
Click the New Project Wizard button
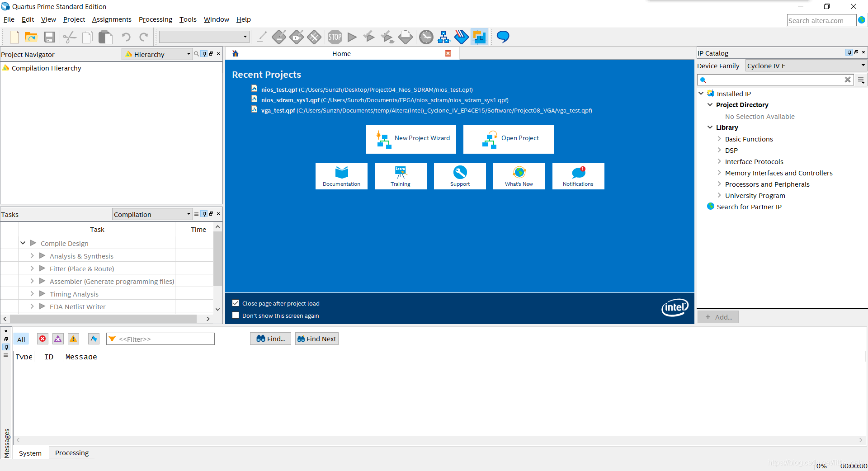point(411,139)
